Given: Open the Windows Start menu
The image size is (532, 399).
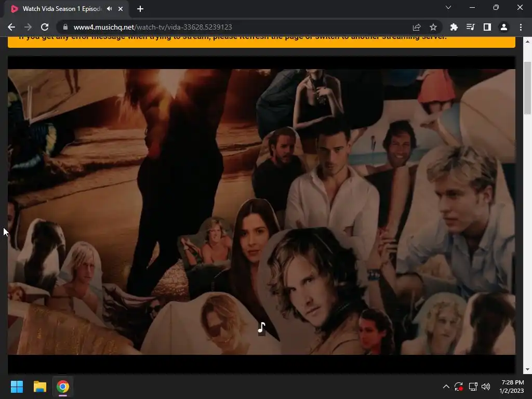Looking at the screenshot, I should click(17, 387).
